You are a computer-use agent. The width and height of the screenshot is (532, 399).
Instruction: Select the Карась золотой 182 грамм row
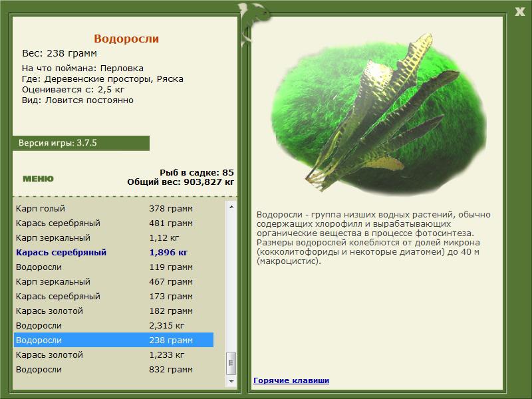click(114, 311)
